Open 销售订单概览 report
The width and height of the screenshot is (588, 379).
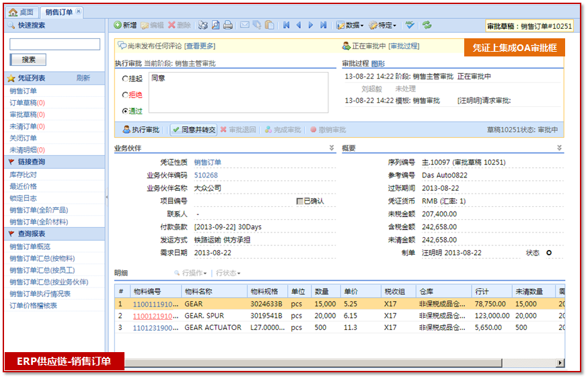30,247
